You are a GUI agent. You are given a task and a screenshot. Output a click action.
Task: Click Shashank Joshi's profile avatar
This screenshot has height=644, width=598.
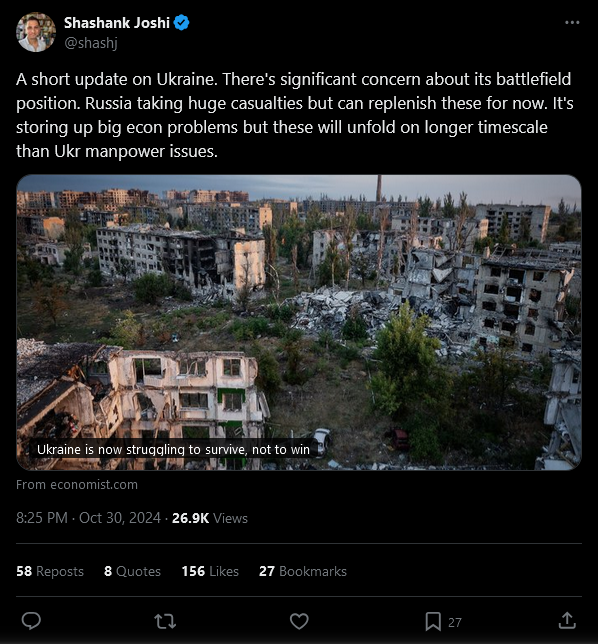pos(36,32)
